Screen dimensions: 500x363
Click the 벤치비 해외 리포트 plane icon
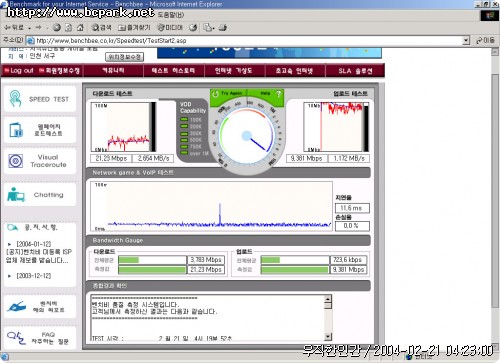click(x=16, y=306)
